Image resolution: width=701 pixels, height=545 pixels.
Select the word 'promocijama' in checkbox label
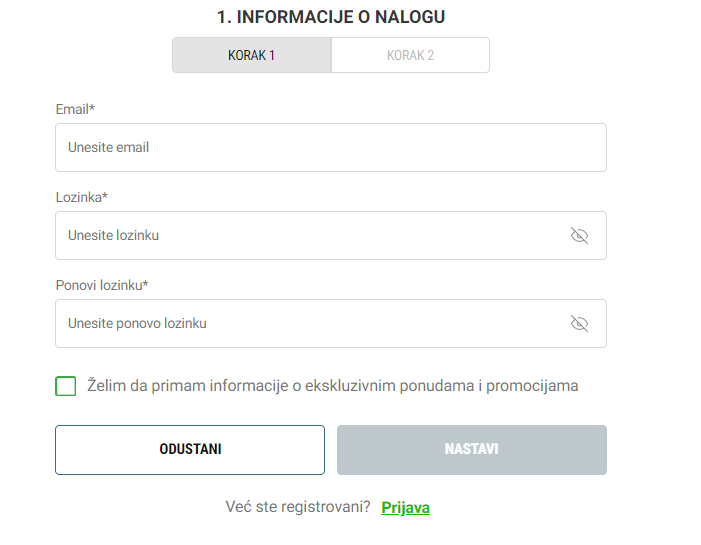[532, 386]
